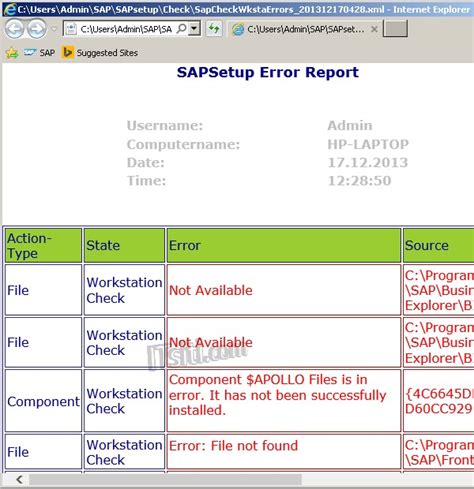Viewport: 474px width, 489px height.
Task: Click the Action-Type column header
Action: [43, 246]
